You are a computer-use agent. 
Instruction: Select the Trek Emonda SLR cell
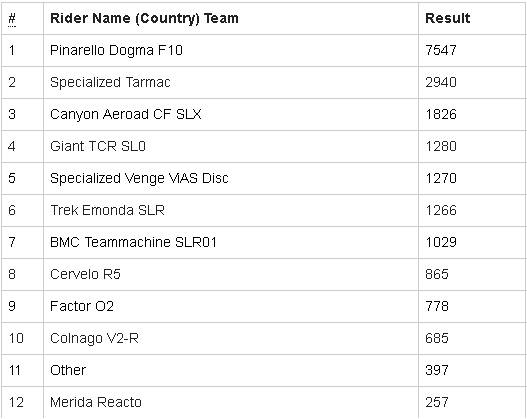pyautogui.click(x=108, y=210)
